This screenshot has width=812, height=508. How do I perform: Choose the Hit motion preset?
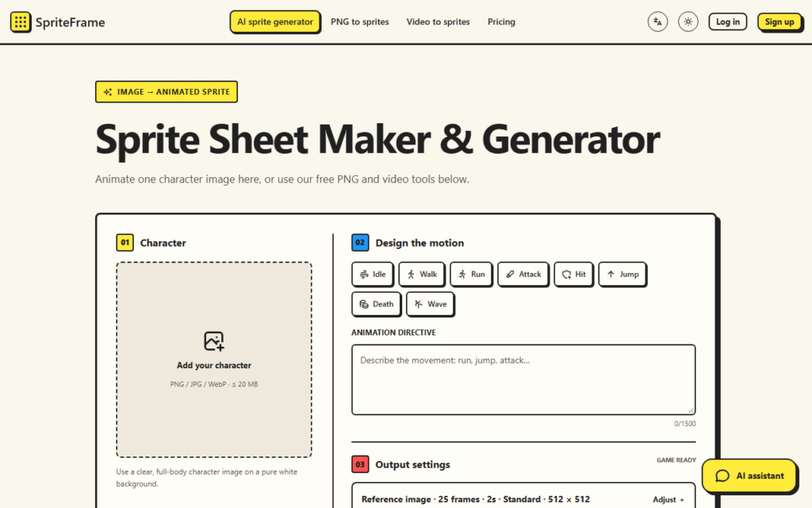[573, 274]
